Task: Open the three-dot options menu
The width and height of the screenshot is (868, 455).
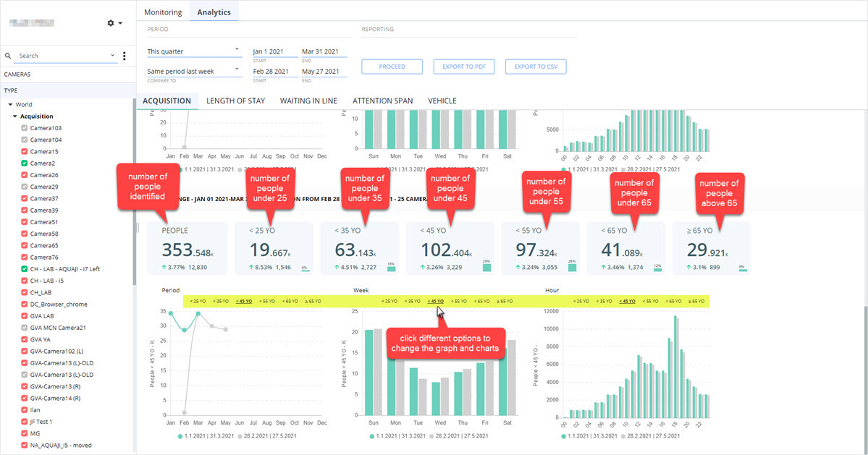Action: tap(124, 56)
